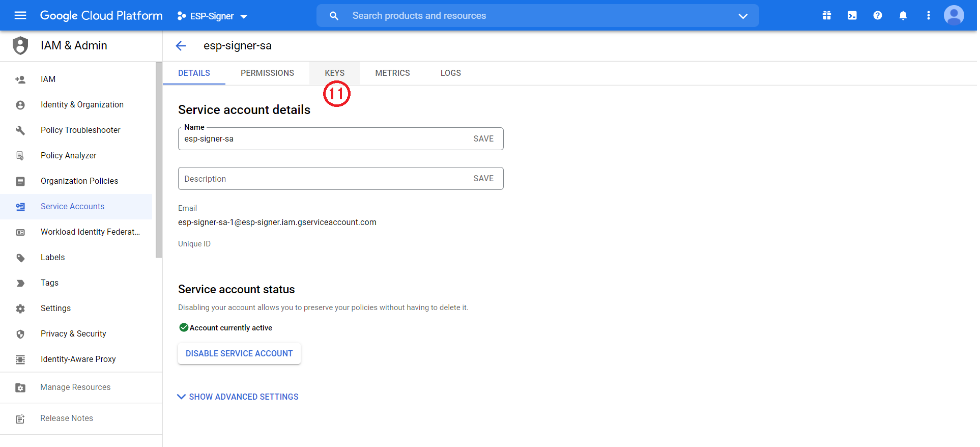
Task: Click the Service Accounts icon
Action: point(20,207)
